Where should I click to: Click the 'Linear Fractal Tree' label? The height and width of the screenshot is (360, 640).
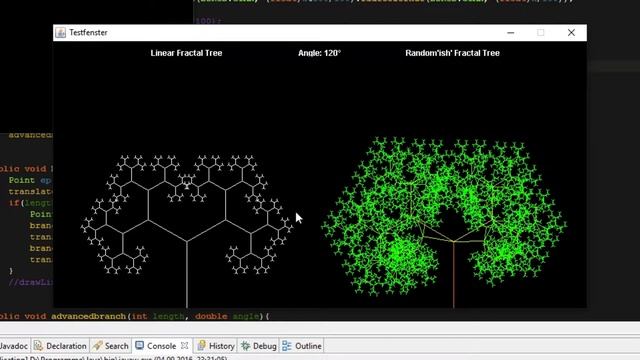186,53
